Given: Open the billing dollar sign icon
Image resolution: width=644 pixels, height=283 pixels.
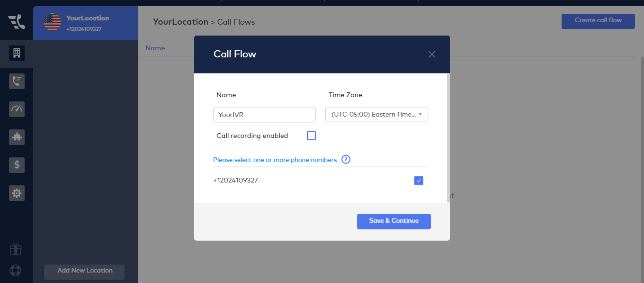Looking at the screenshot, I should pos(17,165).
